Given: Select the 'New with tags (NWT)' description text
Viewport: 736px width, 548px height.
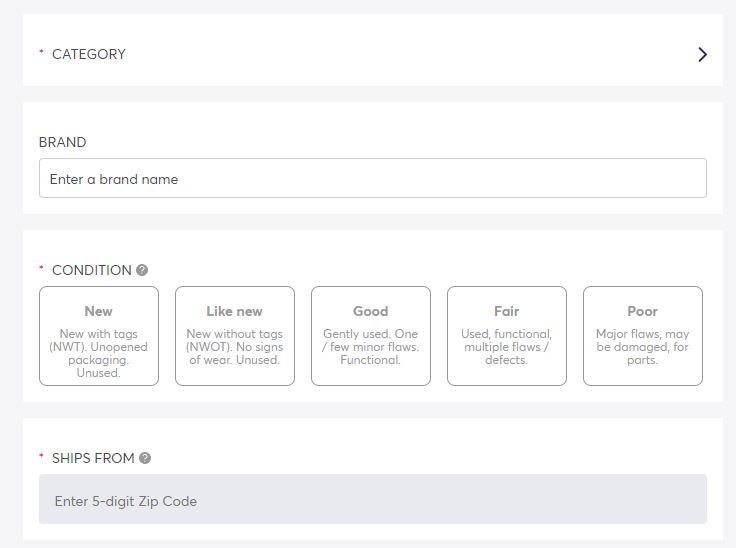Looking at the screenshot, I should (99, 353).
